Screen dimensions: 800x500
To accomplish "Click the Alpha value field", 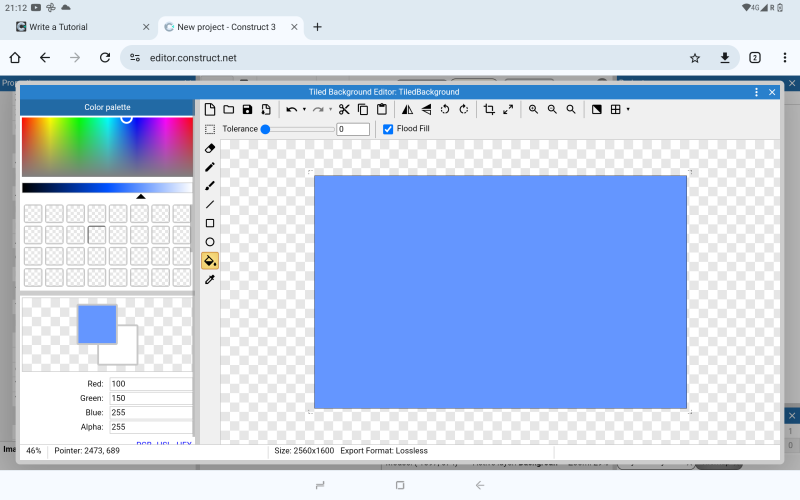I will coord(151,427).
